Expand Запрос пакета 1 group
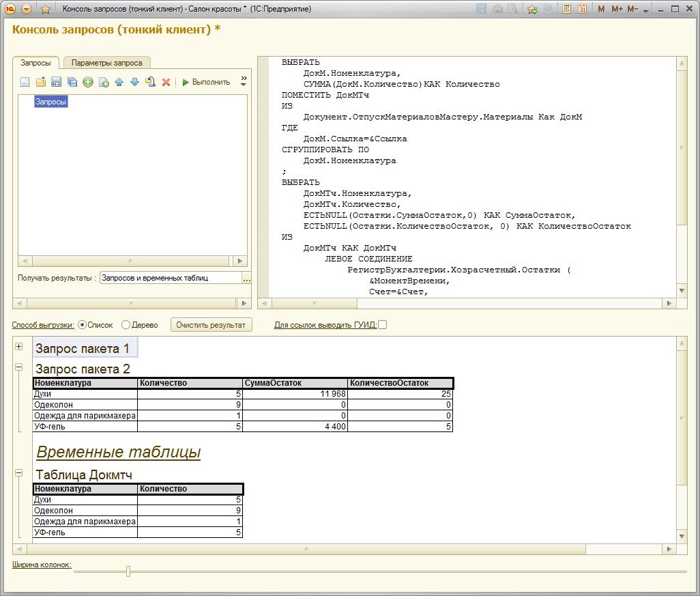Viewport: 700px width, 596px height. [18, 346]
